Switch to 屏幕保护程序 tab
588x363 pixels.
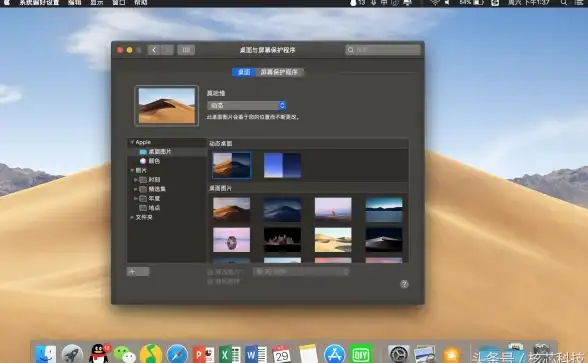pyautogui.click(x=279, y=72)
